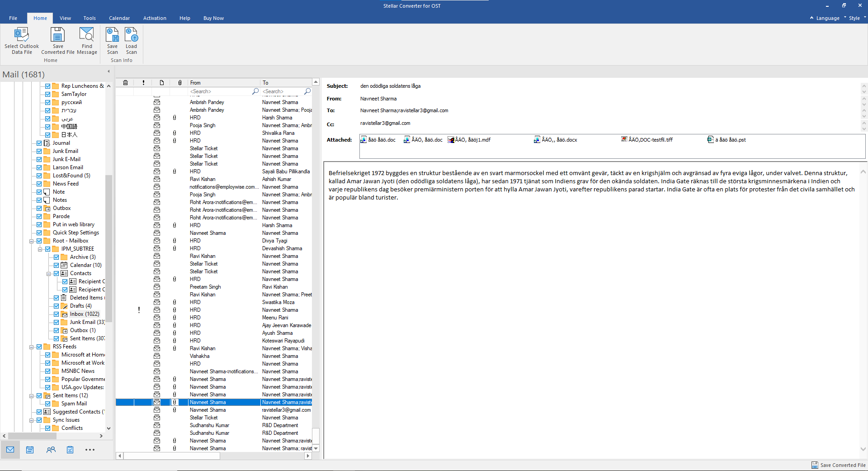Screen dimensions: 868x471
Task: Click the item type column header icon
Action: [161, 83]
